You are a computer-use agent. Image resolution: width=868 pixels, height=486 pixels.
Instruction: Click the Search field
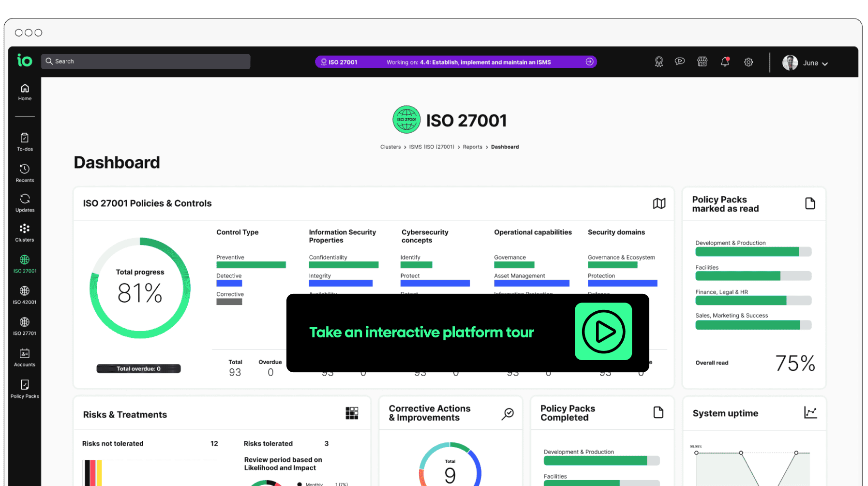146,61
